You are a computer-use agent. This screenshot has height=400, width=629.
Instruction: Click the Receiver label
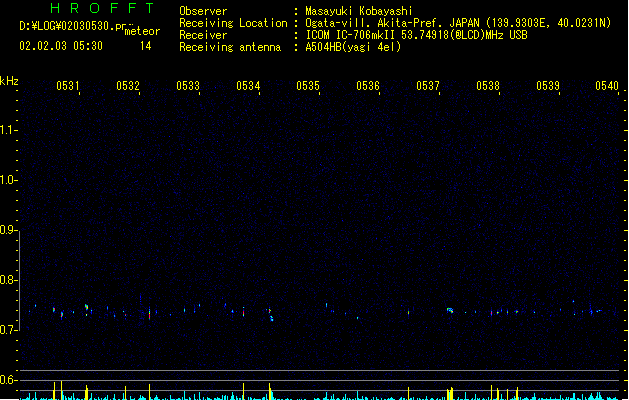[203, 35]
